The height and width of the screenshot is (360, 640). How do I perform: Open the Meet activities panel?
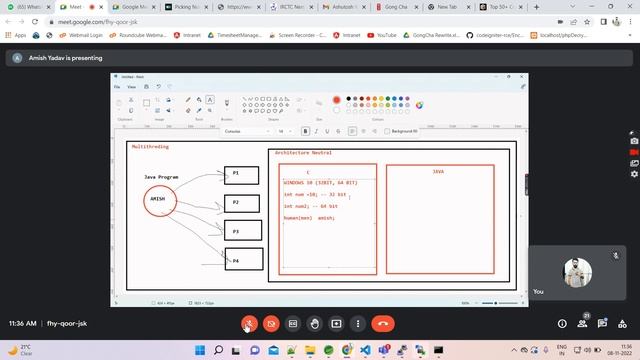click(622, 324)
